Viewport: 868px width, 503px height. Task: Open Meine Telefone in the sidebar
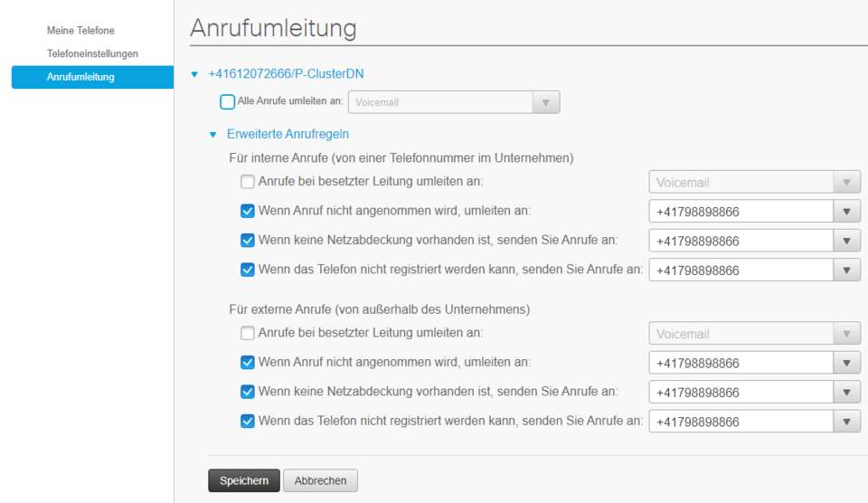(80, 31)
